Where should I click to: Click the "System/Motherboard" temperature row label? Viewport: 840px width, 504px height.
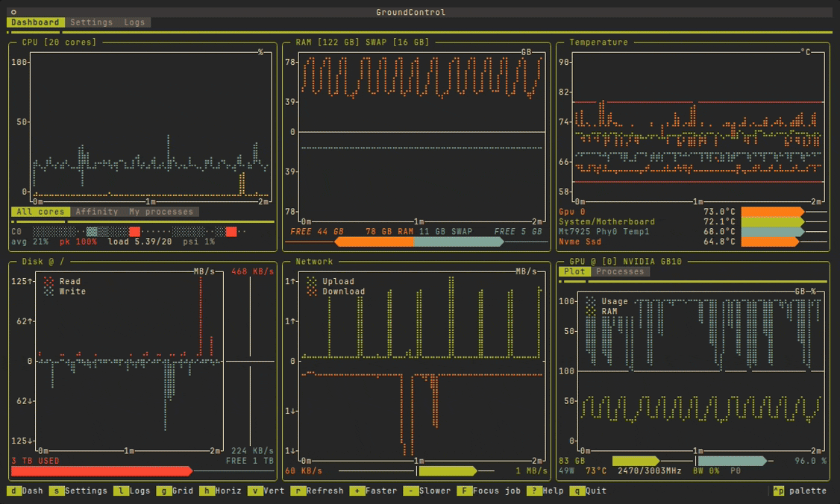tap(607, 221)
